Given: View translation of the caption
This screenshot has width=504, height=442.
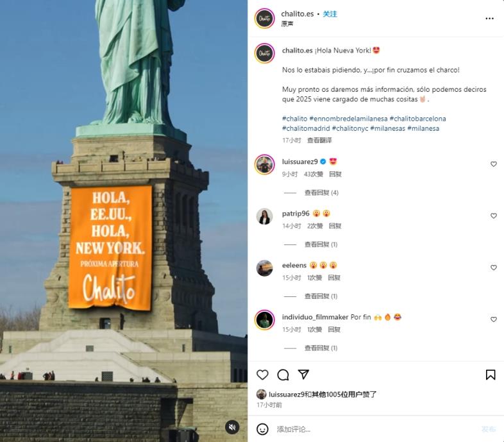Looking at the screenshot, I should point(319,140).
